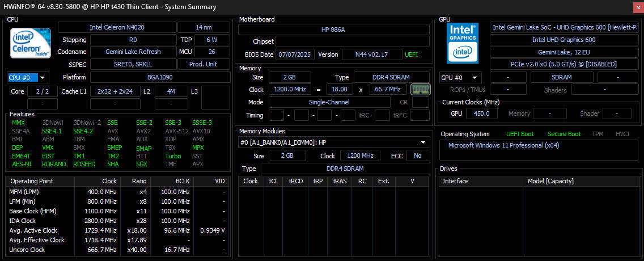Screen dimensions: 644x261
Task: Click the tCL column header
Action: pyautogui.click(x=274, y=181)
